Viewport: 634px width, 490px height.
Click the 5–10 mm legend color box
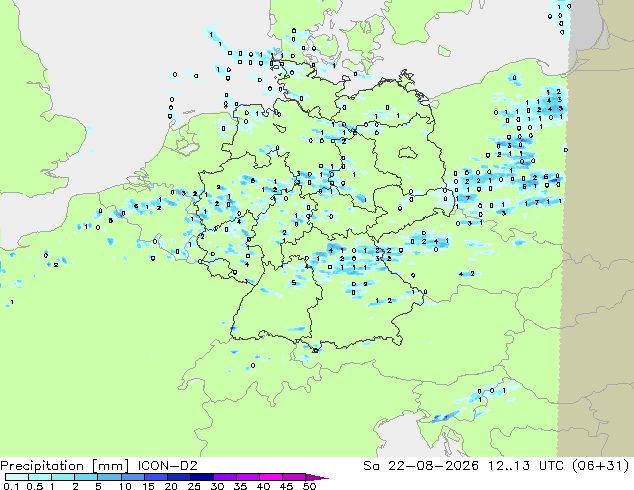click(x=110, y=477)
